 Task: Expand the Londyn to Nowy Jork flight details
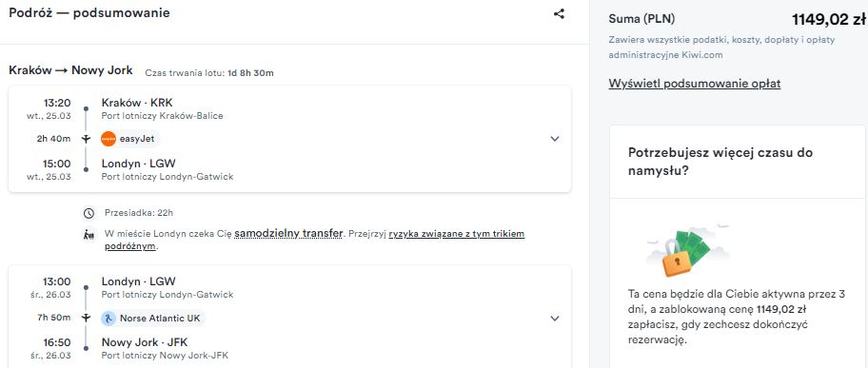click(555, 319)
